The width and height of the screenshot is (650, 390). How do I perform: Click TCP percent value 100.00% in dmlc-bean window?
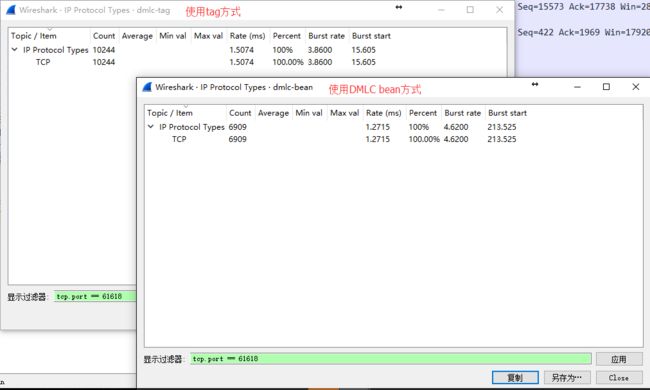pyautogui.click(x=424, y=139)
